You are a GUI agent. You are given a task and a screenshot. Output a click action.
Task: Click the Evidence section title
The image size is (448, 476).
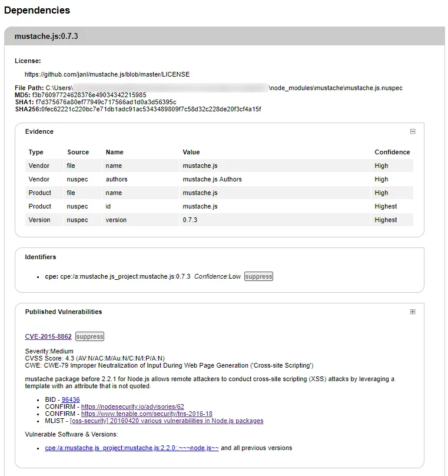coord(39,132)
